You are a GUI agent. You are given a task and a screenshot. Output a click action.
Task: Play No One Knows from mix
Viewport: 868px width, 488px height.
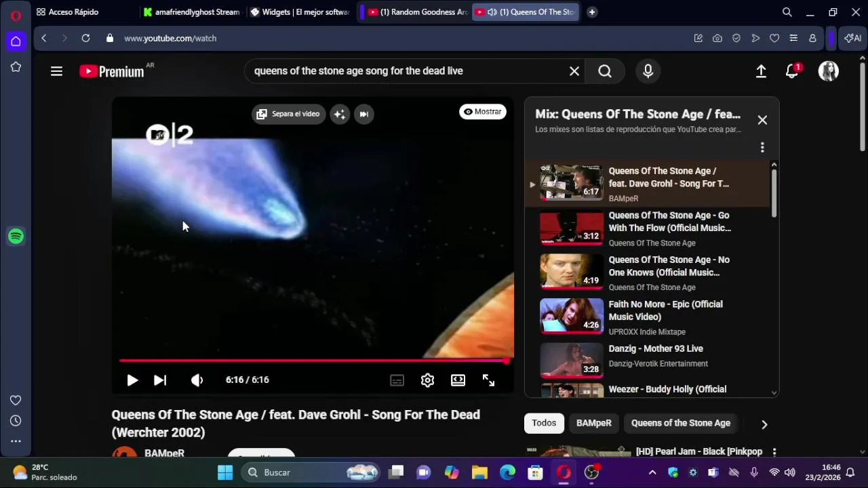click(648, 273)
